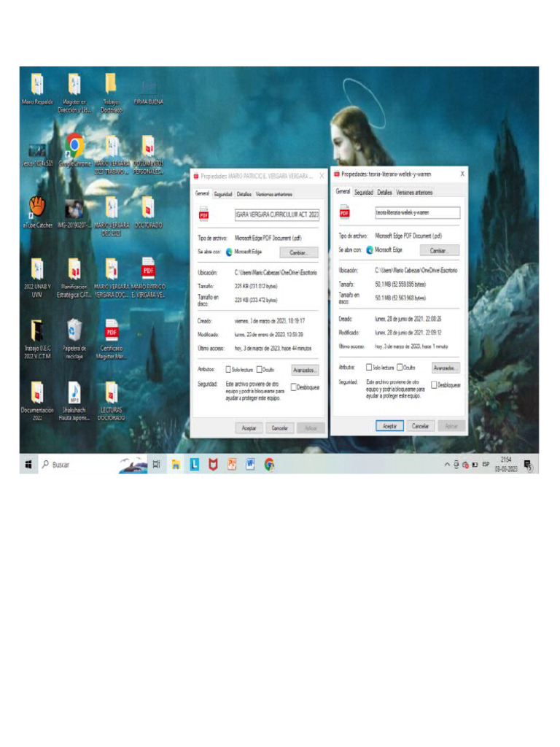Open Versiones anteriores in MARIO PATRICIO properties
This screenshot has height=747, width=560.
pos(274,194)
